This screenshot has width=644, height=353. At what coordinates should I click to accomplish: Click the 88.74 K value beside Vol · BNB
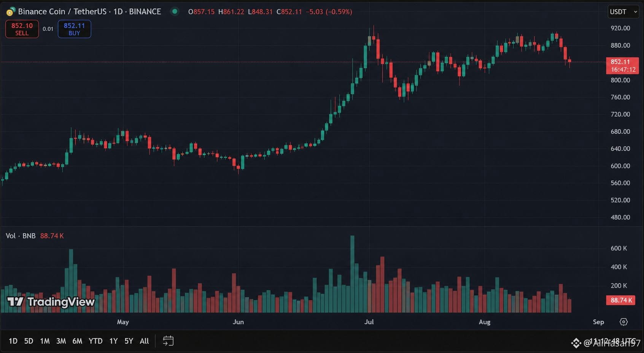[52, 236]
